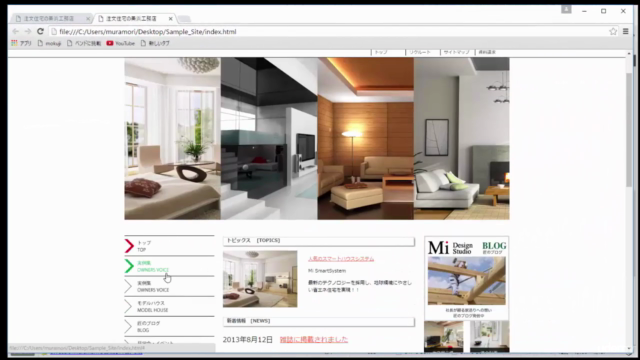Click the right small interior thumbnail under blog
Screen dimensions: 640x360
[489, 336]
